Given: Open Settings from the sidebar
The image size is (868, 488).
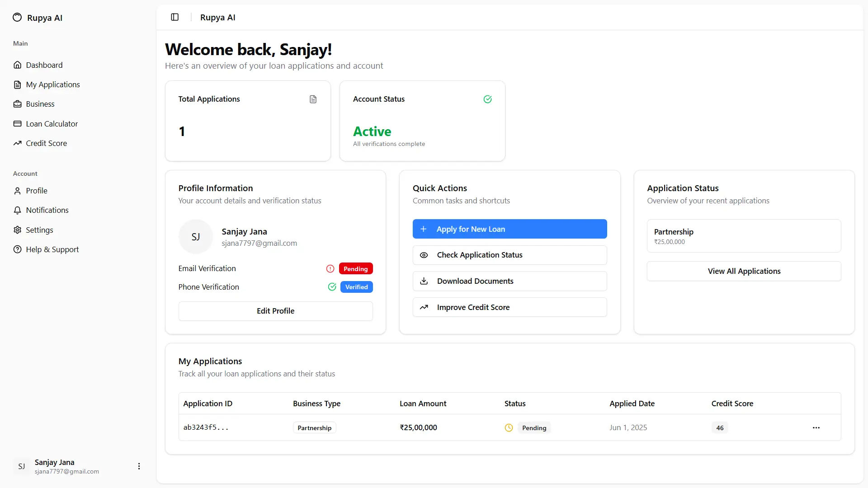Looking at the screenshot, I should pyautogui.click(x=40, y=230).
